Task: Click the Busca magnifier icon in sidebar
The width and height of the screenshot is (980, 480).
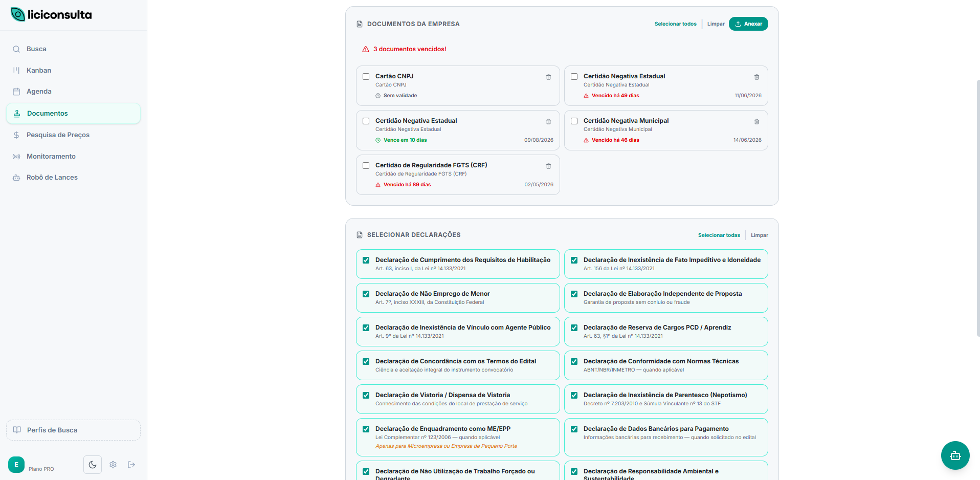Action: coord(16,49)
